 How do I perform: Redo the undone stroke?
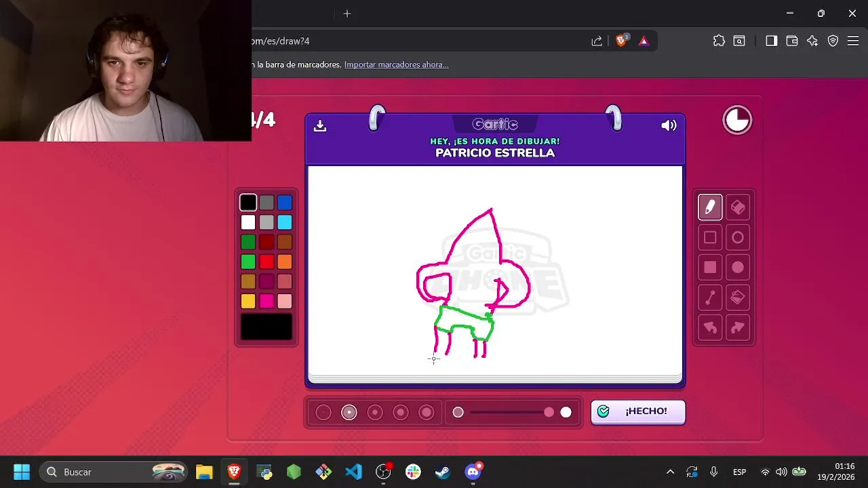[738, 327]
